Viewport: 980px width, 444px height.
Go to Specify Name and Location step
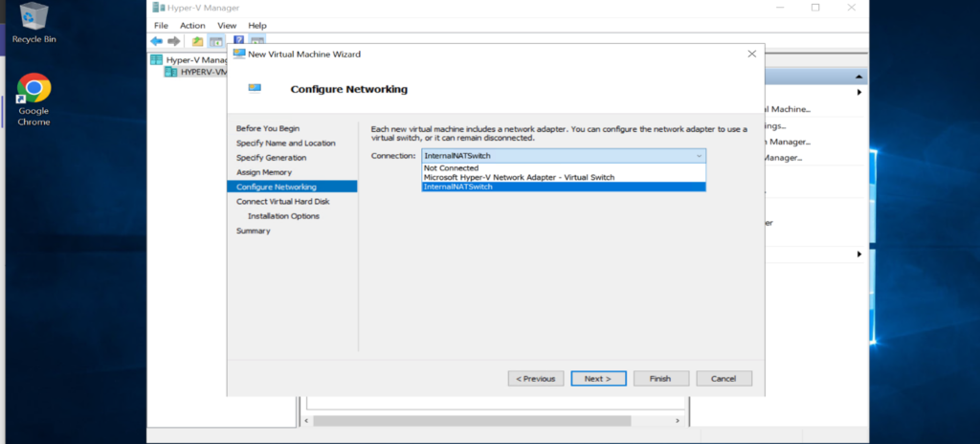point(285,144)
